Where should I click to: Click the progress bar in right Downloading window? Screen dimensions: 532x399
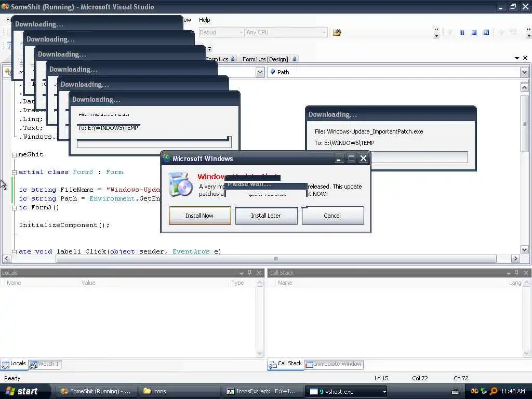[419, 157]
